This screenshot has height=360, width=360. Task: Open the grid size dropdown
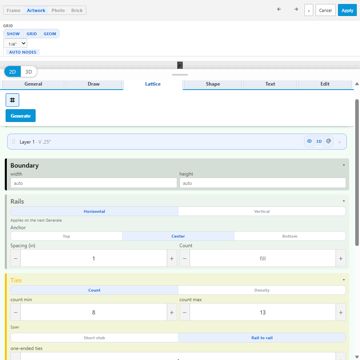pos(16,44)
